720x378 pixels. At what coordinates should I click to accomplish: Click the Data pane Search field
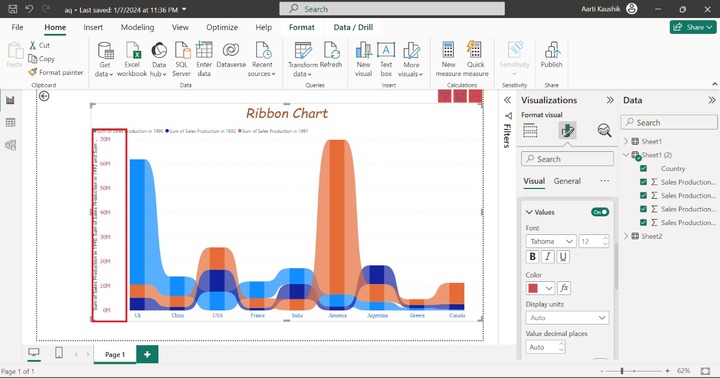point(669,122)
